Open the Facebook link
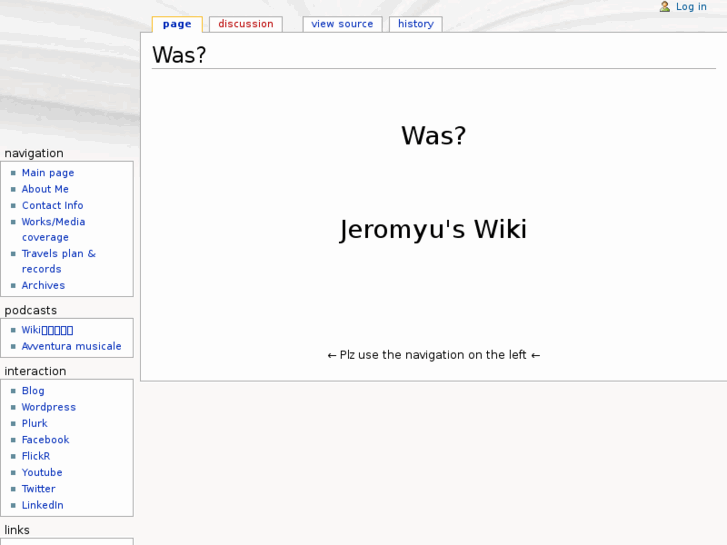The height and width of the screenshot is (545, 727). click(45, 439)
